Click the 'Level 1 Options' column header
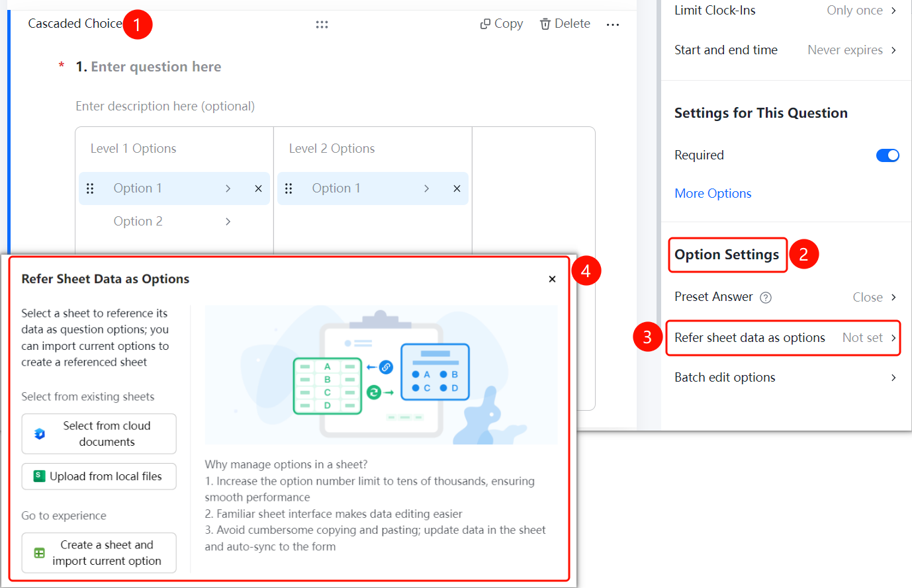The image size is (912, 588). [x=133, y=149]
